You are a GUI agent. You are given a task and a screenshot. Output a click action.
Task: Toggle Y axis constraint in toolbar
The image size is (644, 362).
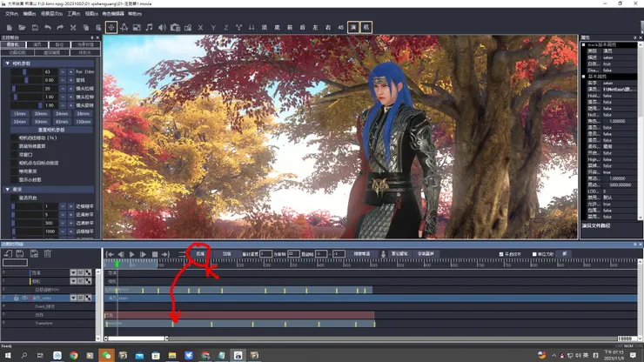(x=213, y=28)
